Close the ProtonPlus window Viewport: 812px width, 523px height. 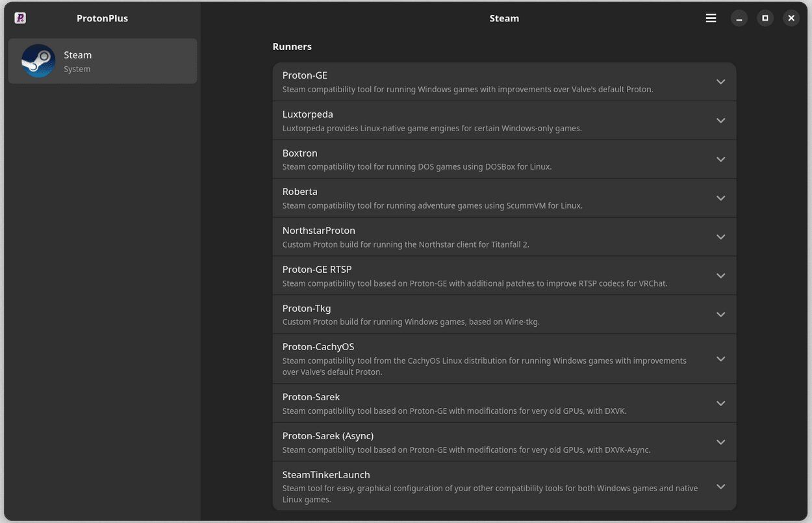tap(791, 18)
